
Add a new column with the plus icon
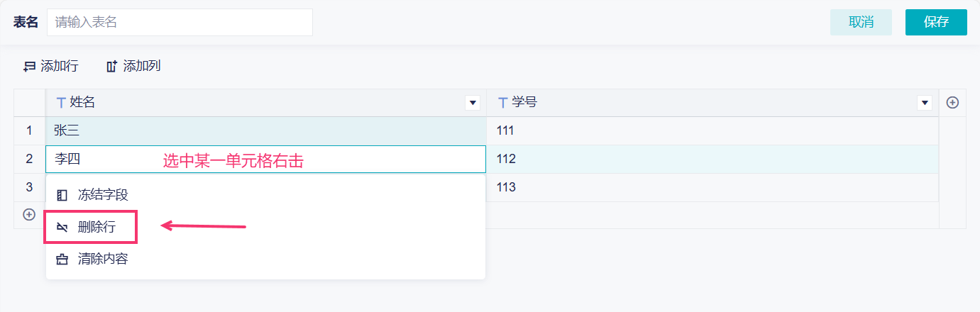tap(953, 103)
